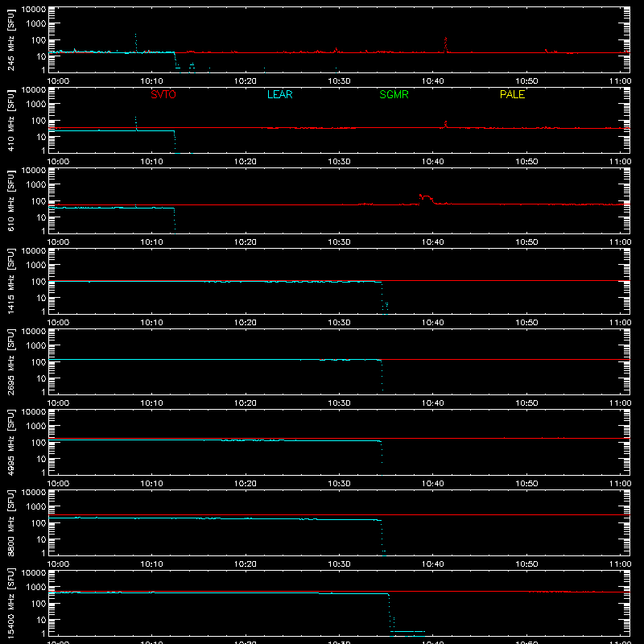The height and width of the screenshot is (644, 644).
Task: Click the 10:50 time label under 410 MHz plot
Action: click(x=526, y=162)
